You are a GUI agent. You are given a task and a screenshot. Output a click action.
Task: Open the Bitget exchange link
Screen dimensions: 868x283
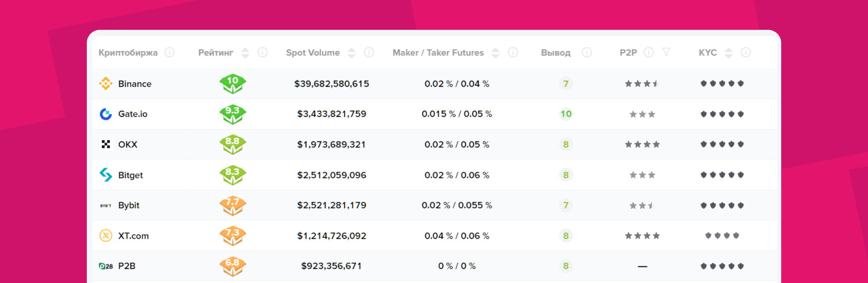pyautogui.click(x=131, y=175)
